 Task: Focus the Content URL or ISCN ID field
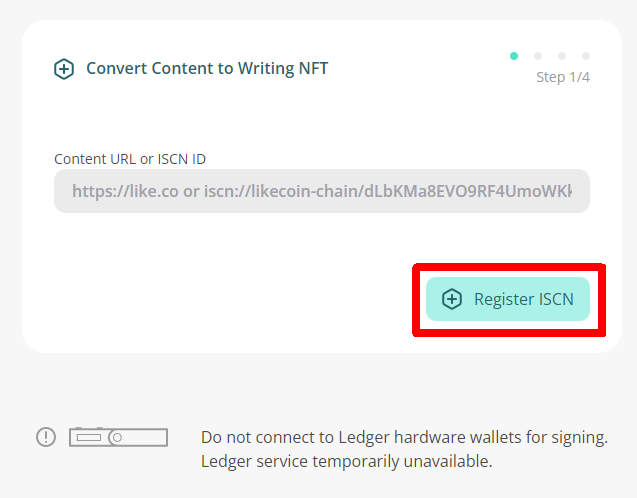click(x=322, y=191)
